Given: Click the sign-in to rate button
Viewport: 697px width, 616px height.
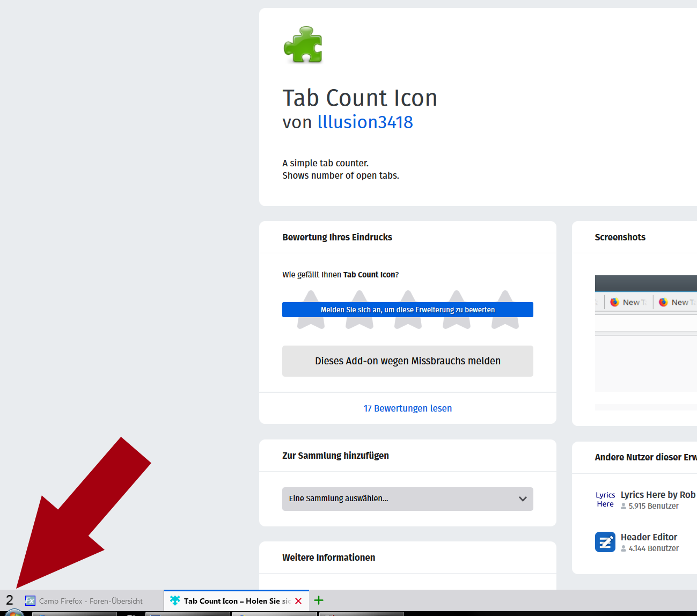Looking at the screenshot, I should (408, 310).
